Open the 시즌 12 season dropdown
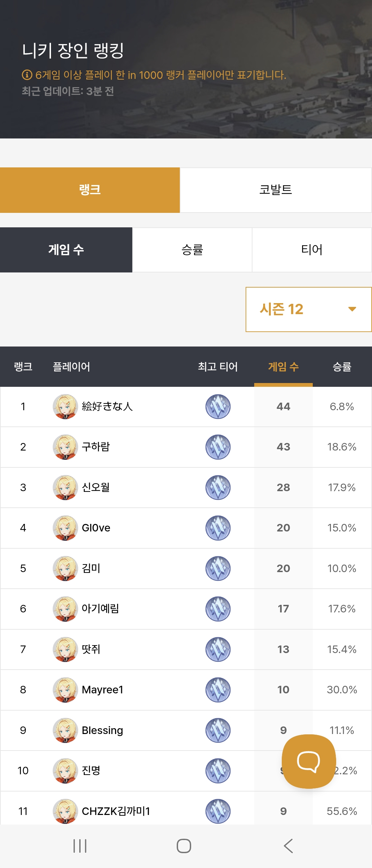 click(x=309, y=309)
